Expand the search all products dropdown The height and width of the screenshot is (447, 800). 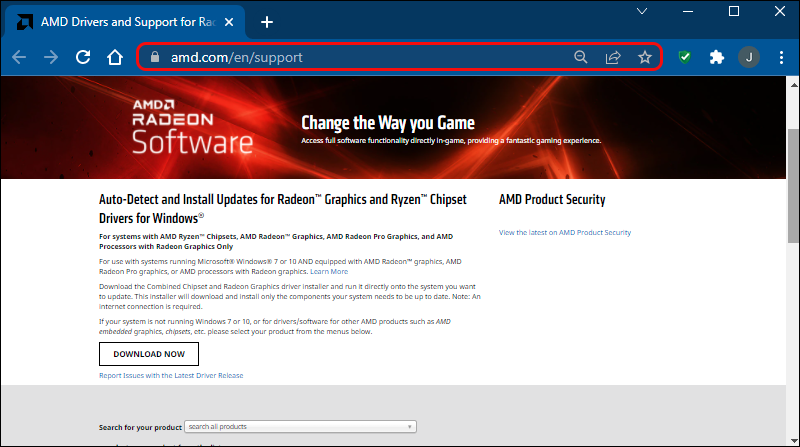pyautogui.click(x=301, y=427)
